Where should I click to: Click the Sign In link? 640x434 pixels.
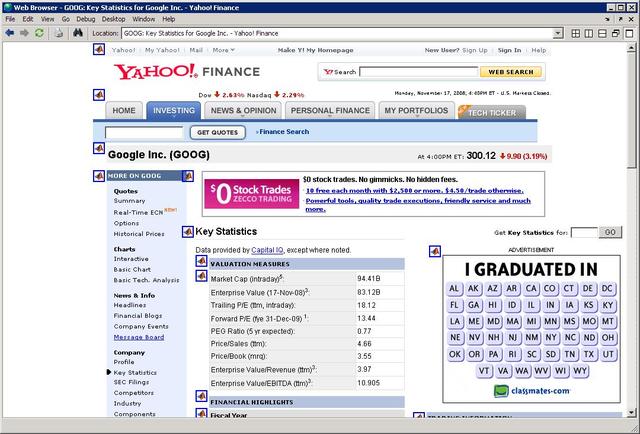(x=509, y=50)
